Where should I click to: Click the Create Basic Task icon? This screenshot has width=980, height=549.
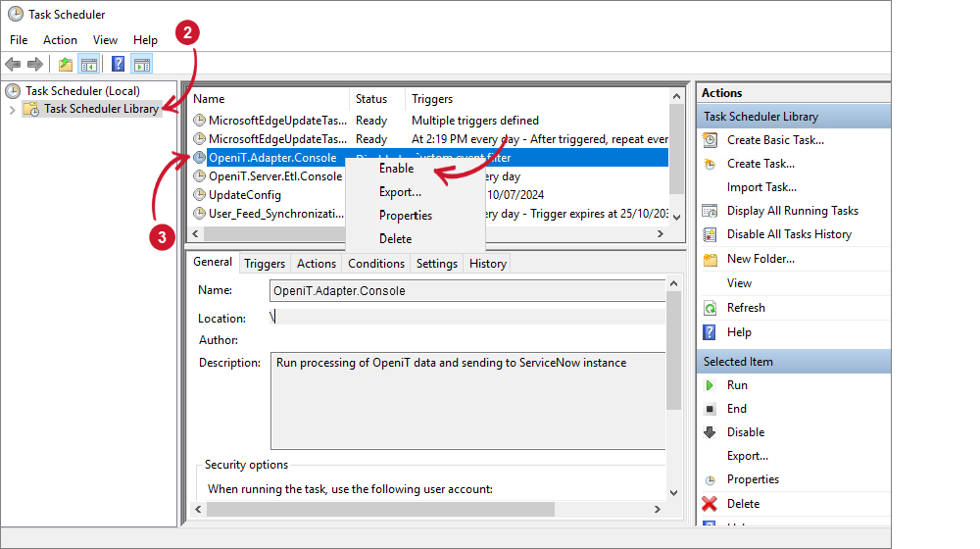pos(710,140)
